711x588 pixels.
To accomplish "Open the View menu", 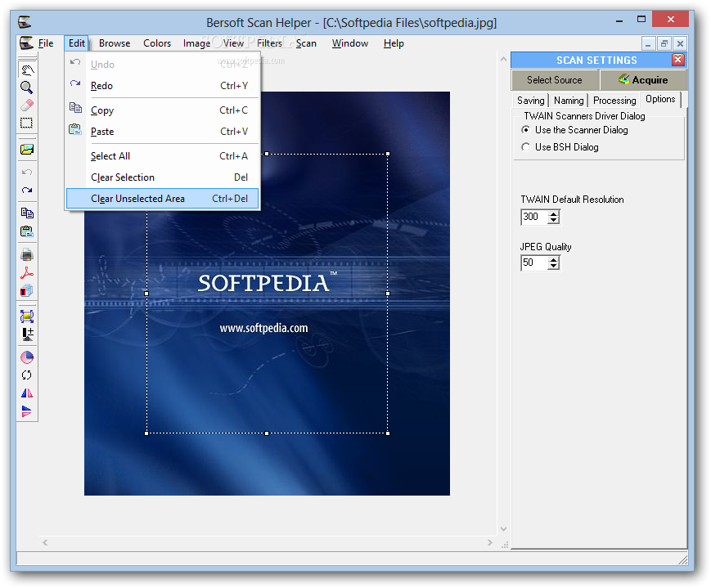I will pos(233,43).
